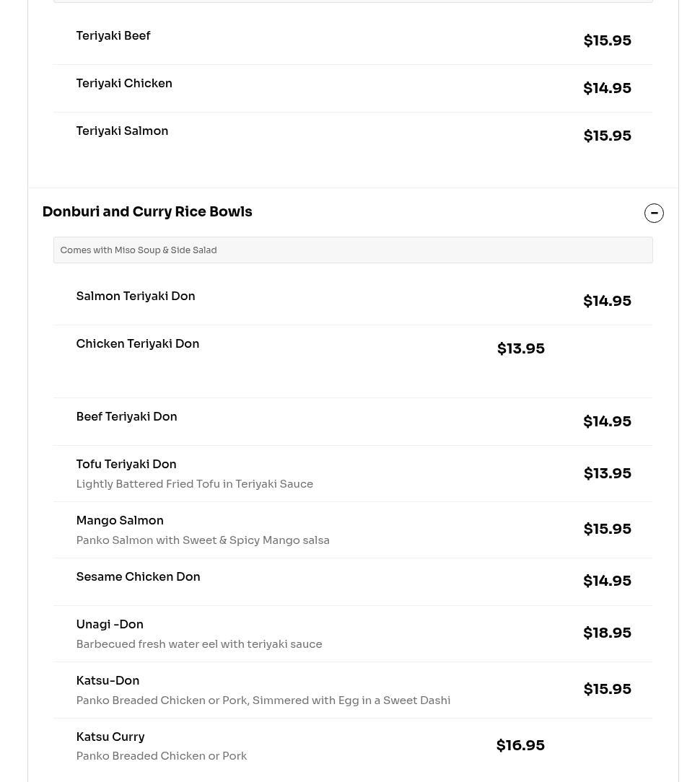700x782 pixels.
Task: Open the Katsu-Don entry
Action: 353,690
